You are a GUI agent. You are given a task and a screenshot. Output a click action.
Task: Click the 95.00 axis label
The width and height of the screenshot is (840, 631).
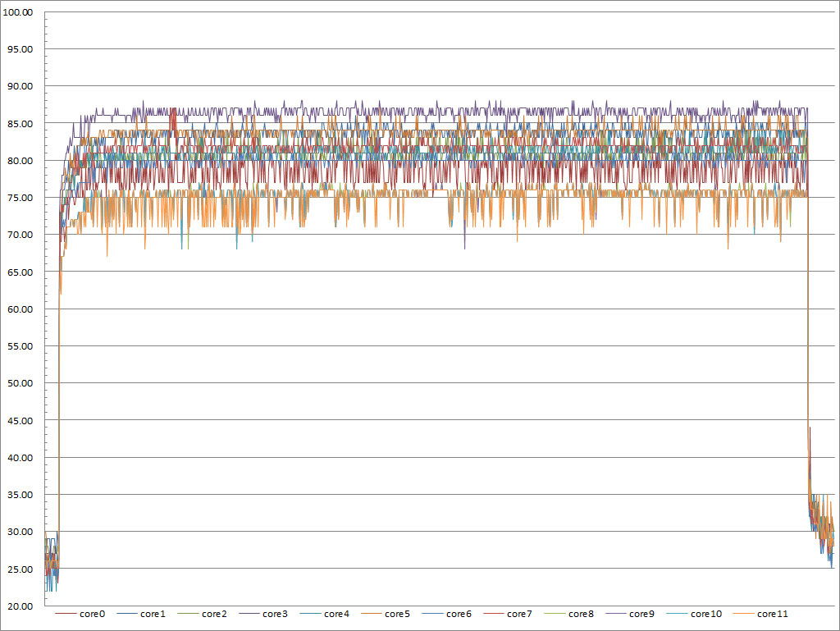(x=20, y=49)
